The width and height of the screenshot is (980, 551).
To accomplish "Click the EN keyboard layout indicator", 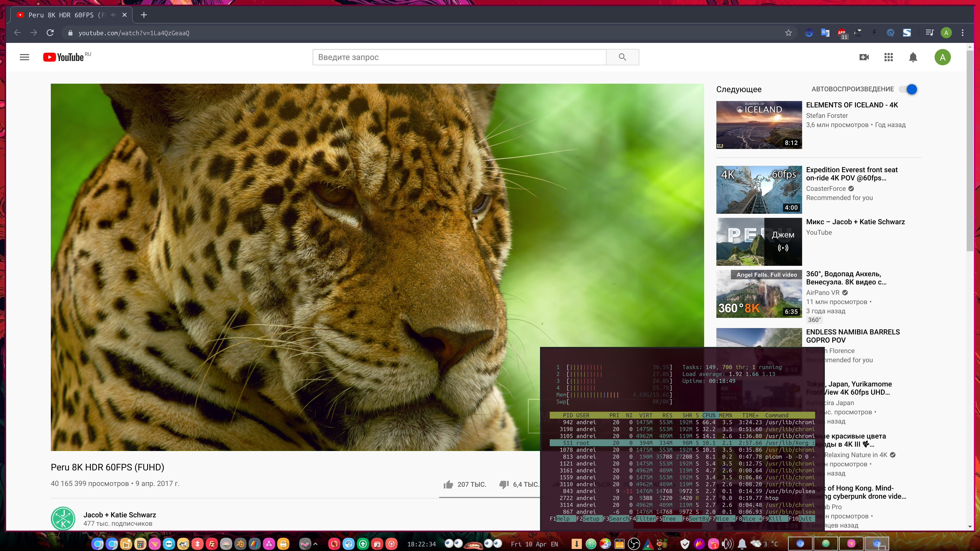I will [x=554, y=544].
